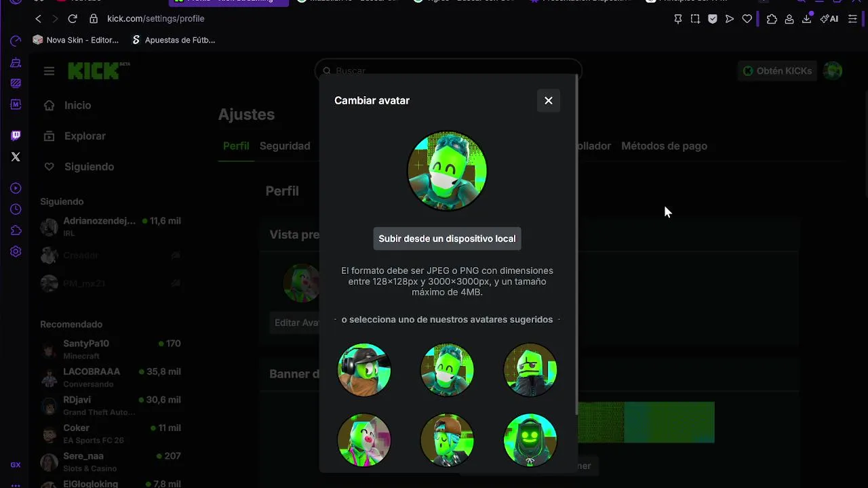This screenshot has width=868, height=488.
Task: Open the AI assistant button
Action: 829,19
